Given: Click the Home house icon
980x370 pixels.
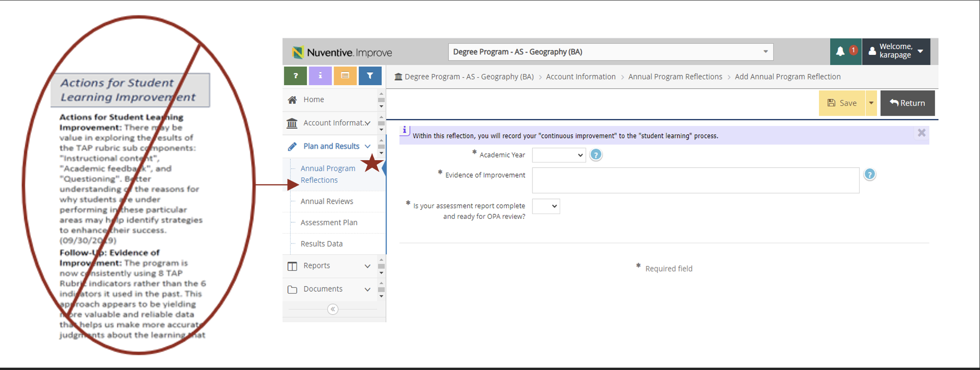Looking at the screenshot, I should [293, 100].
